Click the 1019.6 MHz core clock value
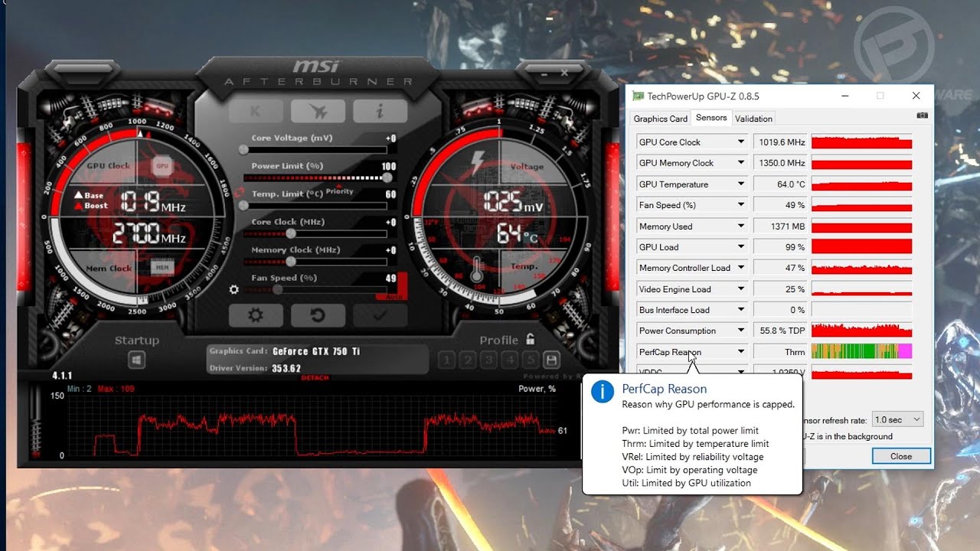Image resolution: width=980 pixels, height=551 pixels. 781,142
